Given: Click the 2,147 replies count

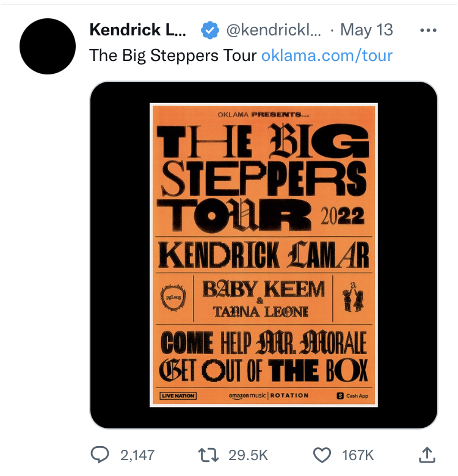Looking at the screenshot, I should pos(137,455).
